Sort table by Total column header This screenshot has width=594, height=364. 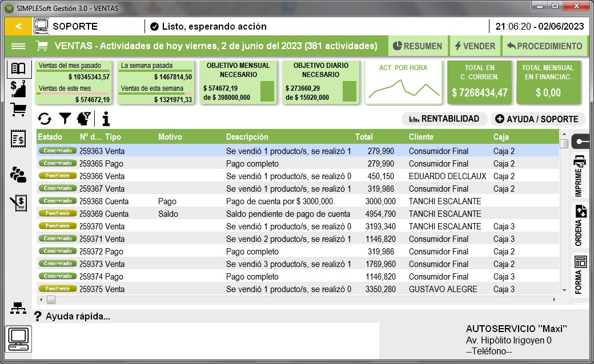(x=364, y=137)
